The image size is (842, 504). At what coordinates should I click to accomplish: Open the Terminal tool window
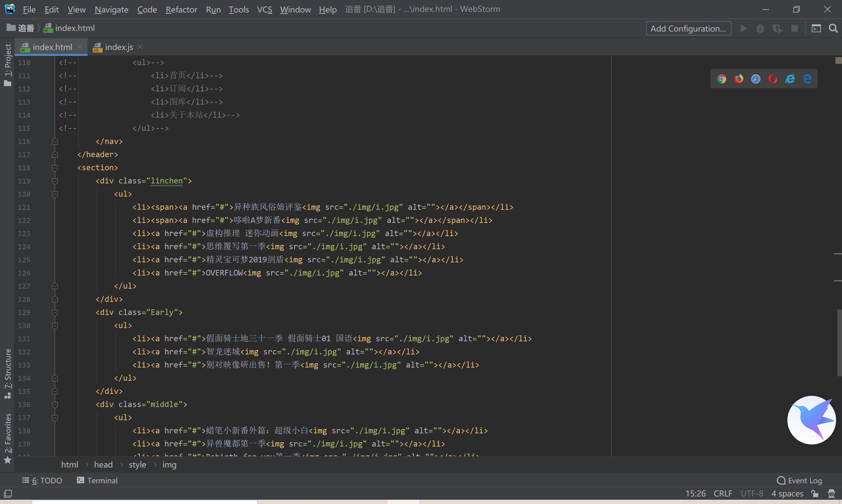click(x=97, y=481)
